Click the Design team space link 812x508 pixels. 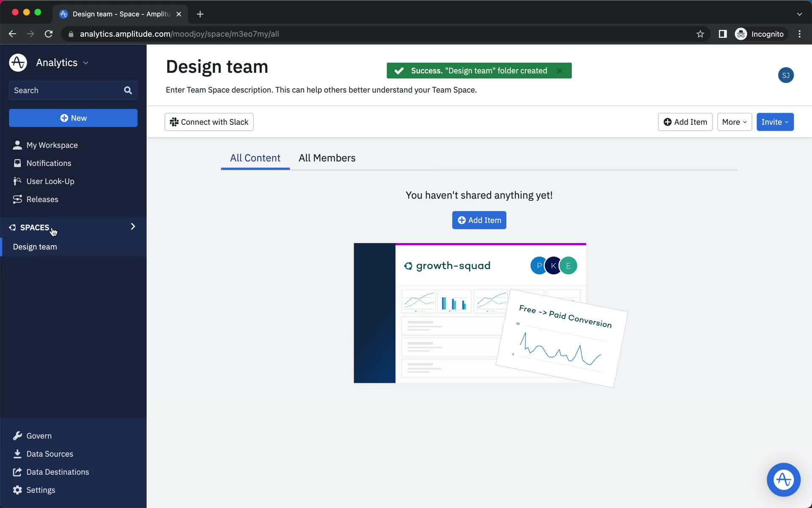[x=35, y=246]
